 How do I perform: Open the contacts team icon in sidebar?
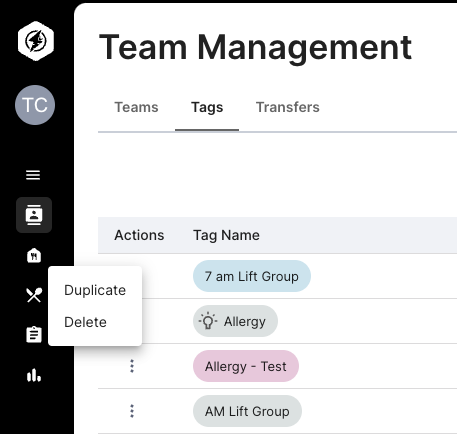[34, 215]
